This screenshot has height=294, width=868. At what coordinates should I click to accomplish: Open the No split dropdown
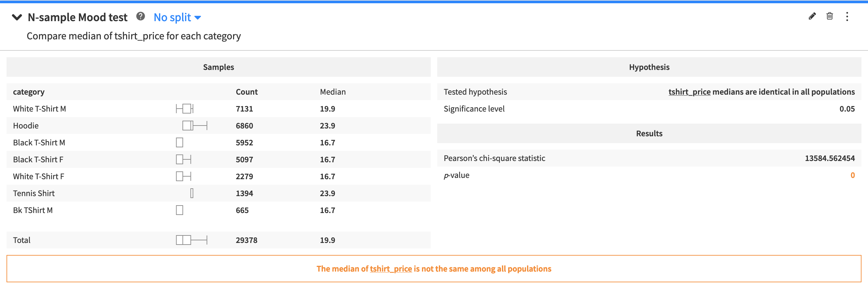pos(177,17)
